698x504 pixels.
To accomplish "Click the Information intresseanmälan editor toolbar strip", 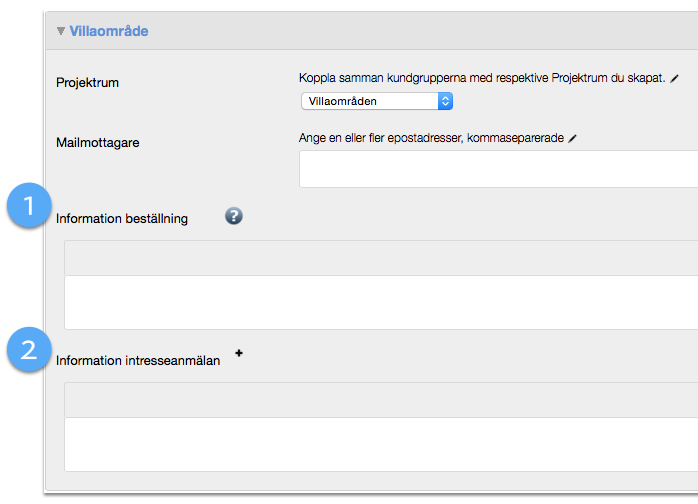I will (x=380, y=400).
